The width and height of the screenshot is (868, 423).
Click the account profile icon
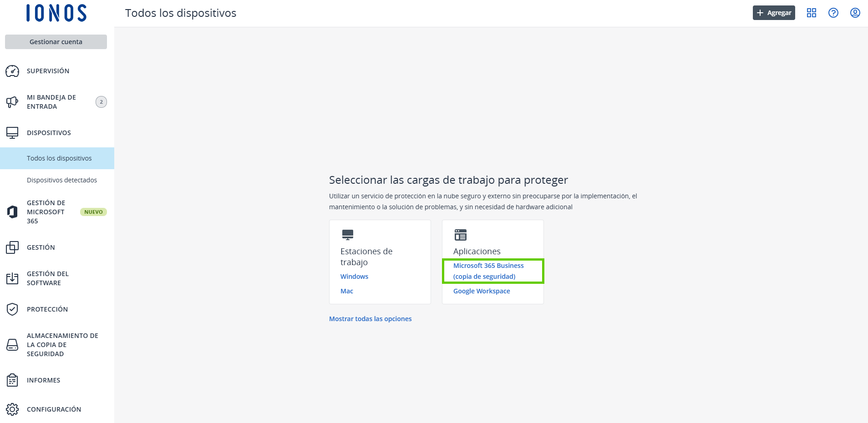(855, 12)
